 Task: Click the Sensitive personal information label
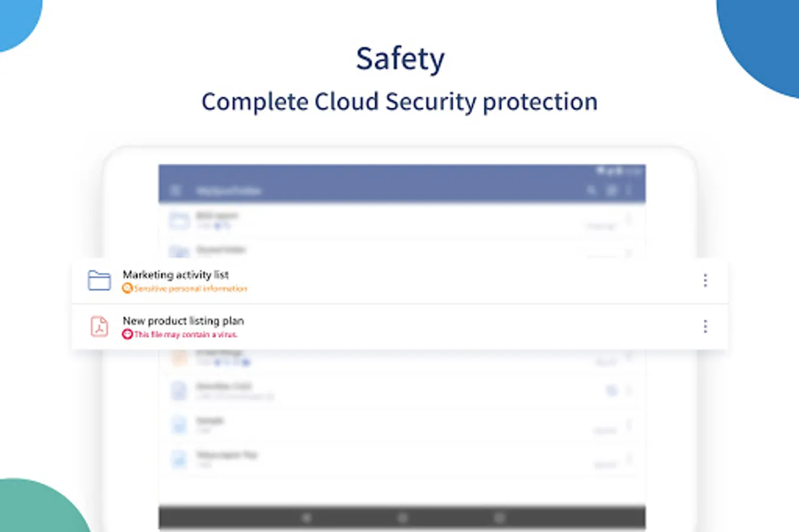tap(190, 288)
